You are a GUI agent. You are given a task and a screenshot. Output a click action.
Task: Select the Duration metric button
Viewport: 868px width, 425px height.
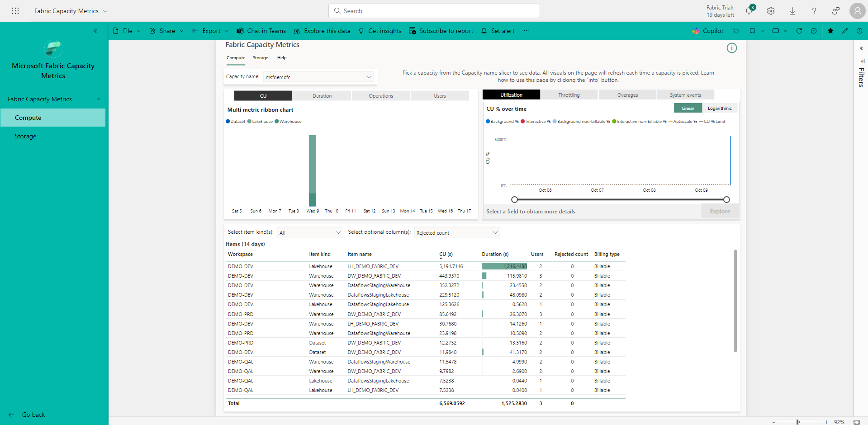[x=322, y=96]
